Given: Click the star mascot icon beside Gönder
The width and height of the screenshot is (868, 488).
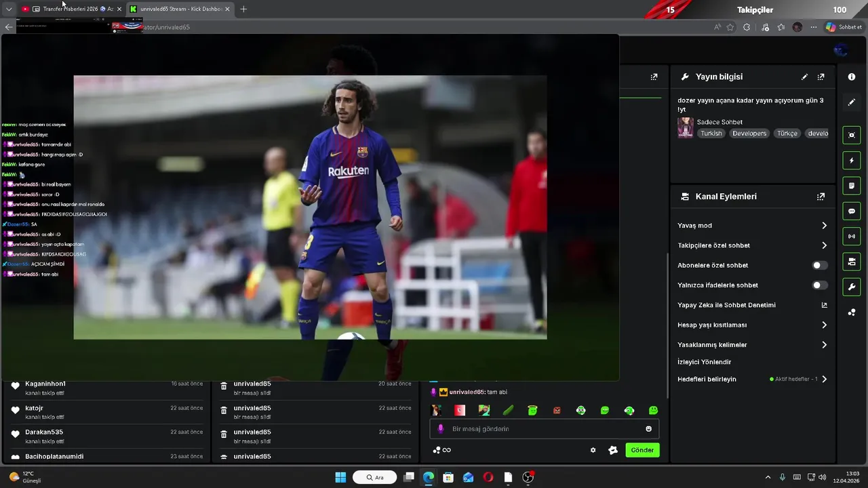Looking at the screenshot, I should coord(613,450).
